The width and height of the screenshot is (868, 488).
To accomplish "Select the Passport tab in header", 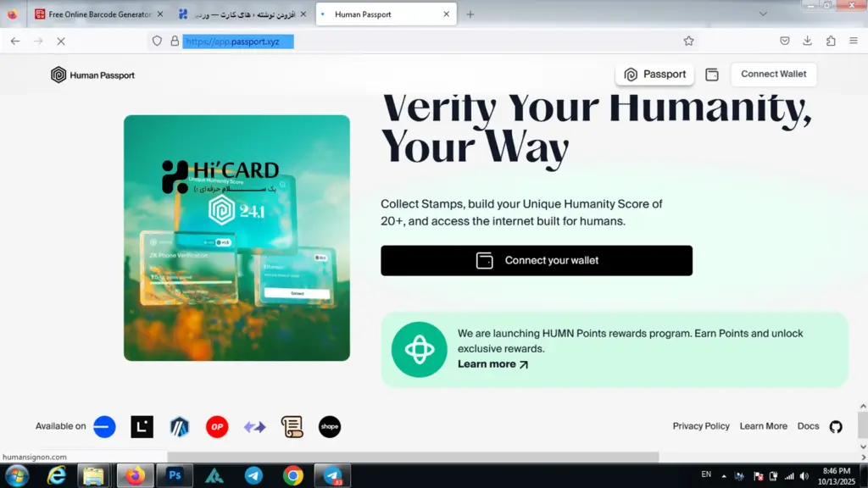I will tap(654, 75).
